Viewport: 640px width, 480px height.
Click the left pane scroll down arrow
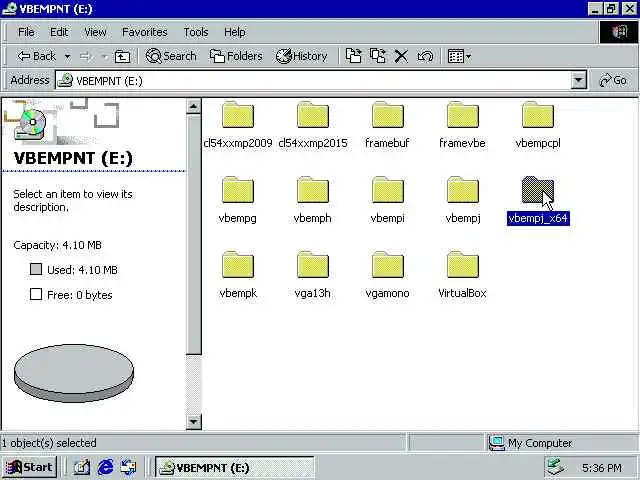tap(193, 421)
